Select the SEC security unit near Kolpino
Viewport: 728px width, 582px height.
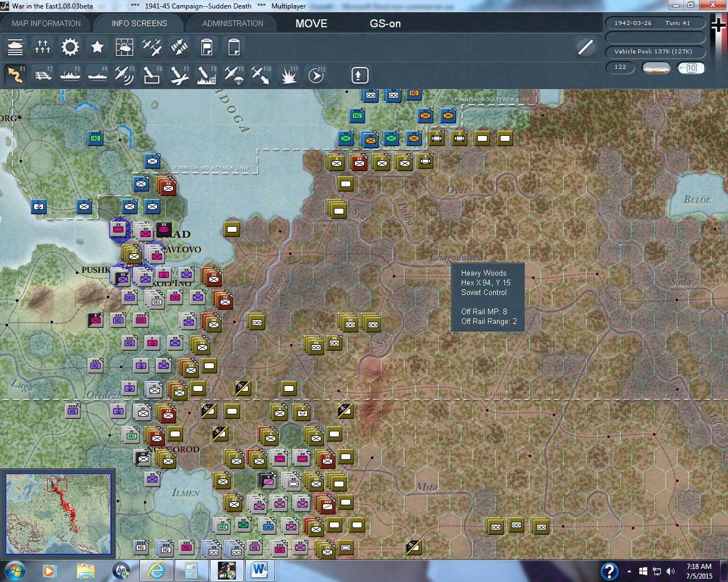coord(156,301)
